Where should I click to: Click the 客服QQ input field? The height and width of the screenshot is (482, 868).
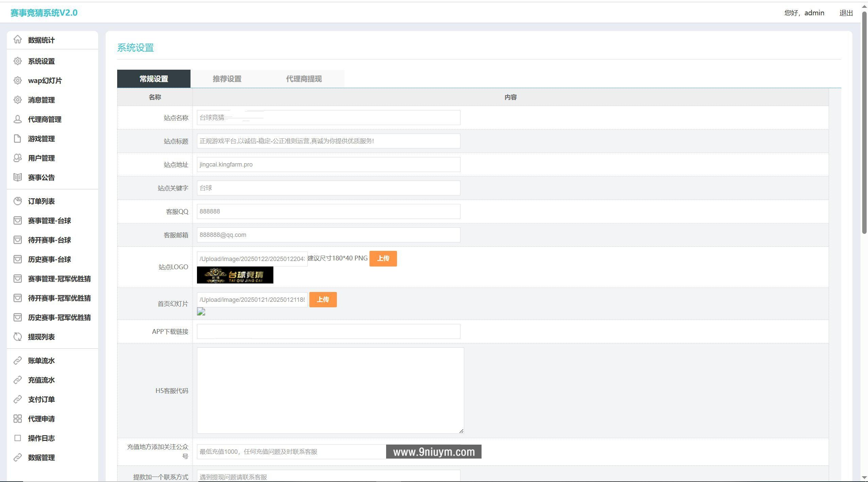329,211
